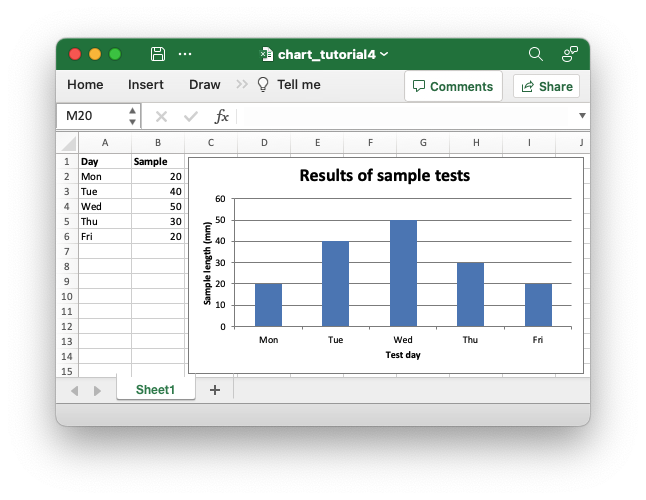This screenshot has width=646, height=500.
Task: Expand hidden ribbon tabs chevron
Action: pyautogui.click(x=242, y=85)
